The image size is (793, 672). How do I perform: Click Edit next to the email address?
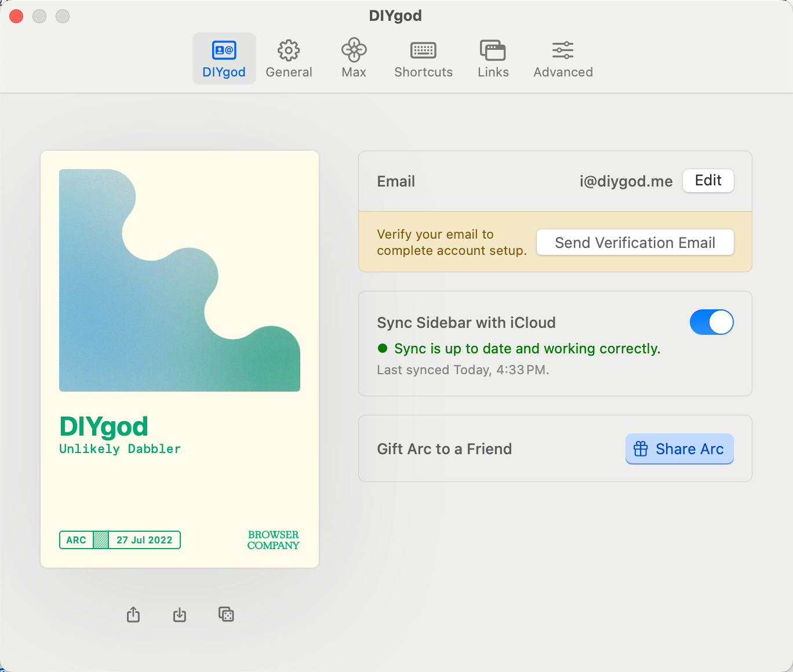[708, 181]
